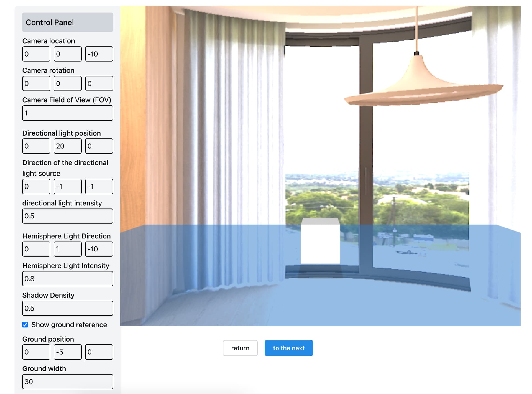Click the 'to the next' button
The height and width of the screenshot is (394, 532).
[289, 348]
